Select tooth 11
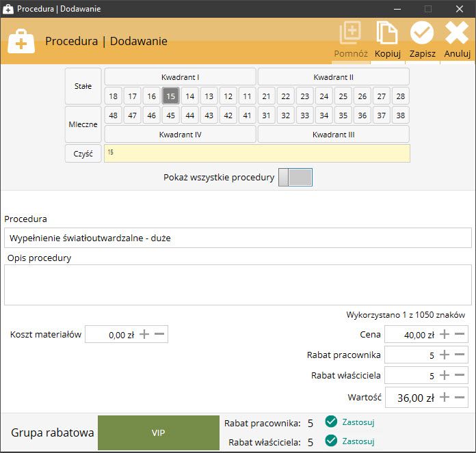 point(247,96)
